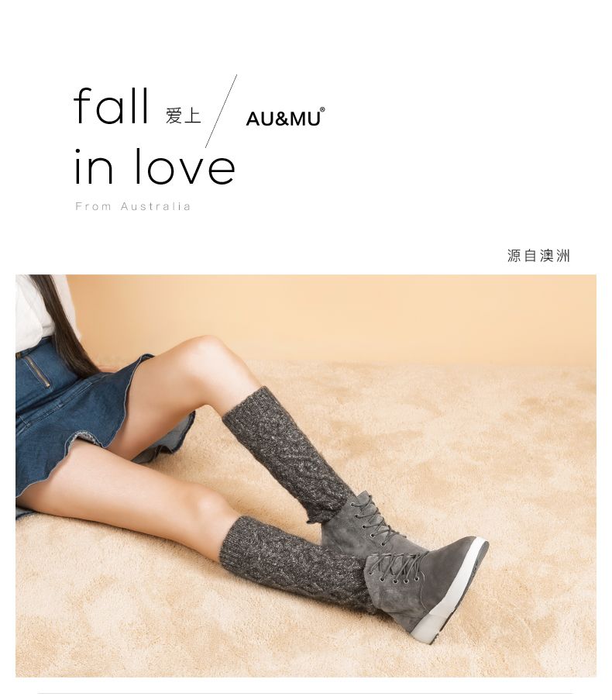The height and width of the screenshot is (700, 612).
Task: Select the 'in love' headline text
Action: click(x=154, y=167)
